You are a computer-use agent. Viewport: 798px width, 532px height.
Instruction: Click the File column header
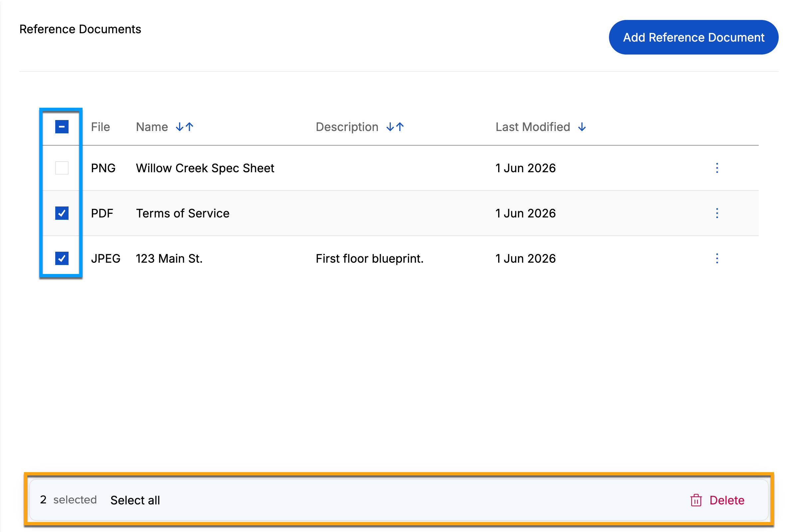point(100,127)
